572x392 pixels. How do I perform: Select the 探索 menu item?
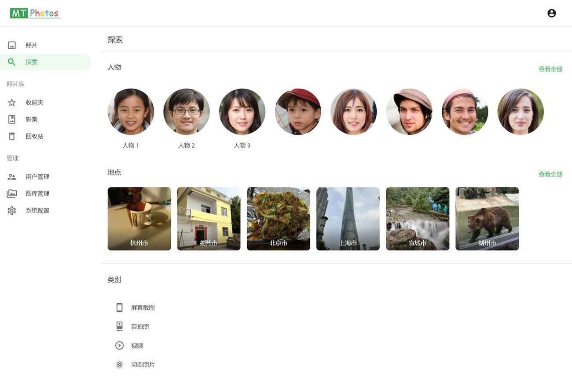tap(32, 62)
